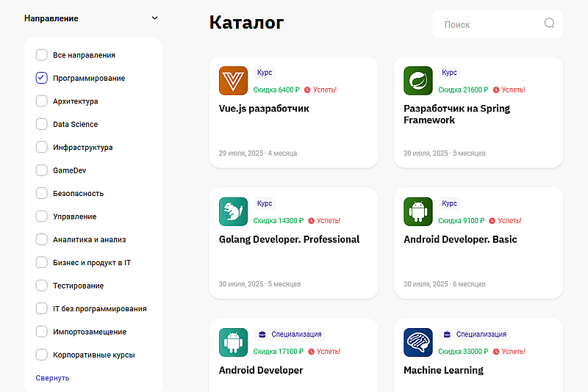Open the 'Android Developer' specialization title
Viewport: 588px width, 392px height.
click(261, 370)
